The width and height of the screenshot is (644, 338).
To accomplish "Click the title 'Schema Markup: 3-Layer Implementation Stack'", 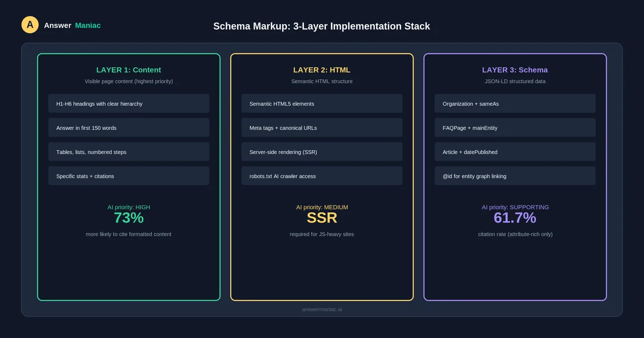I will coord(321,26).
